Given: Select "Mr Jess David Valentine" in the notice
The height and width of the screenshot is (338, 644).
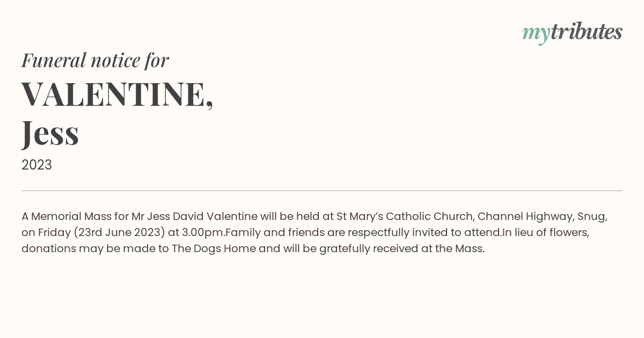Looking at the screenshot, I should (x=194, y=217).
